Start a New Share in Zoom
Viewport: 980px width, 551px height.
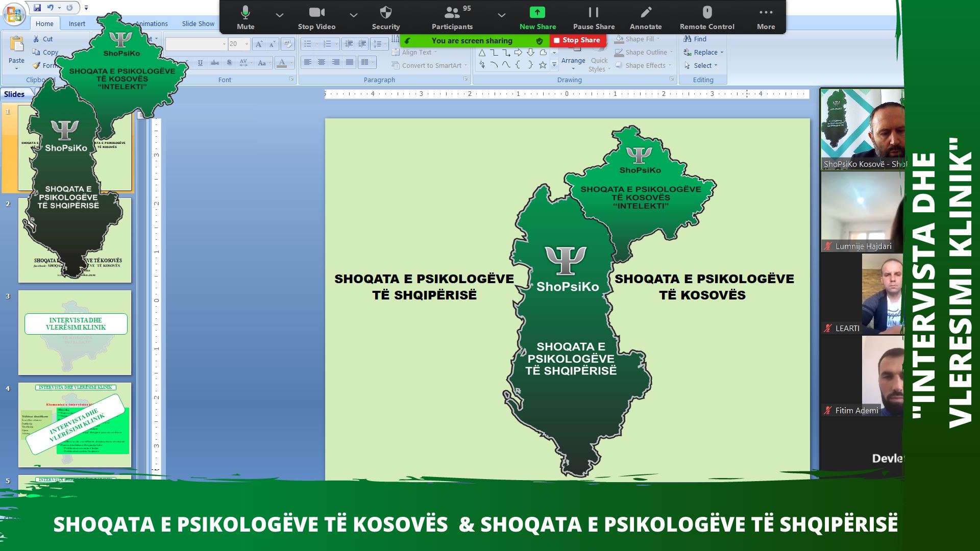point(537,18)
